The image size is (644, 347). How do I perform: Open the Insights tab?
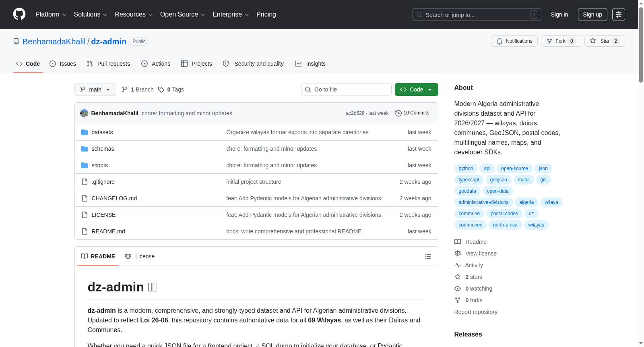click(x=310, y=64)
